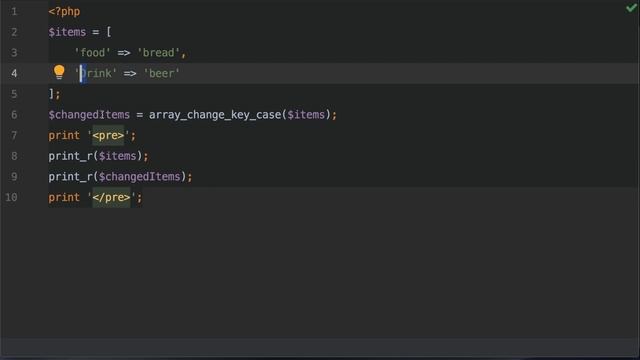Image resolution: width=640 pixels, height=360 pixels.
Task: Click the closing '];' on line 5
Action: click(x=54, y=94)
